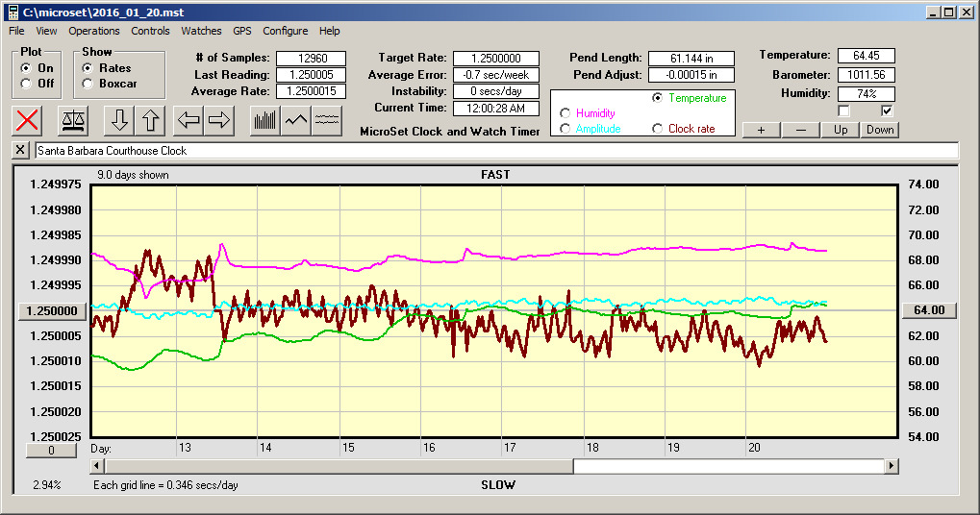Click the Pend Adjust field
Viewport: 980px width, 515px height.
tap(691, 75)
